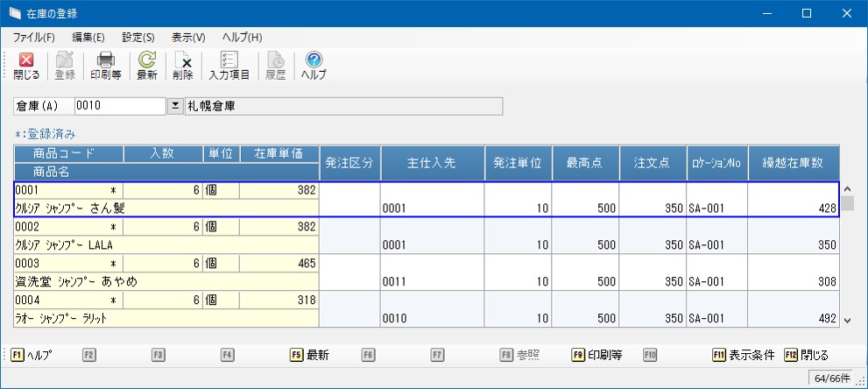The image size is (868, 389).
Task: Click the 倉庫 code input field 0010
Action: 120,106
